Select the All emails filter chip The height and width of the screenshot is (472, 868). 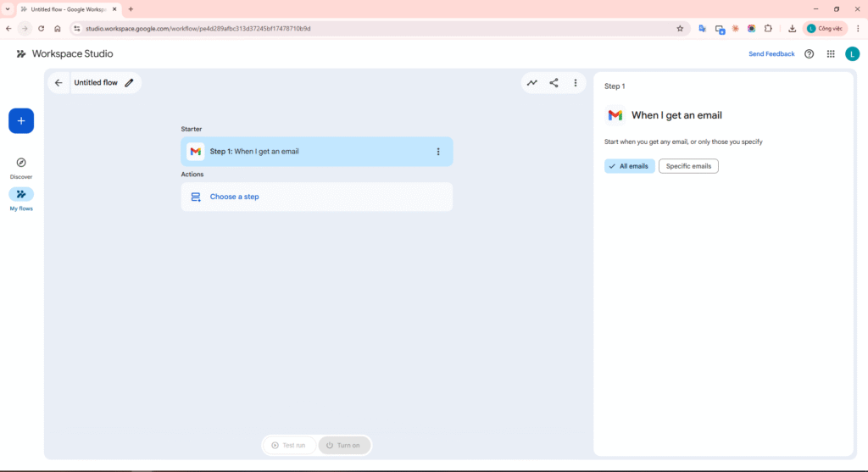(x=629, y=166)
